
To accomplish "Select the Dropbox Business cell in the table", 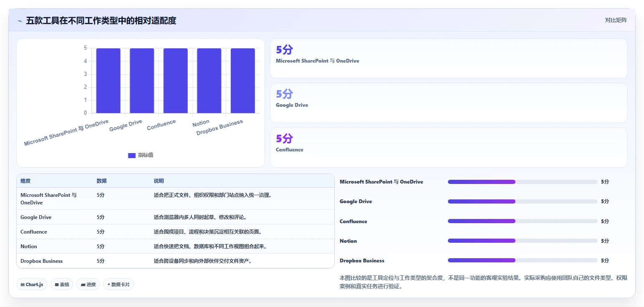I will (41, 261).
